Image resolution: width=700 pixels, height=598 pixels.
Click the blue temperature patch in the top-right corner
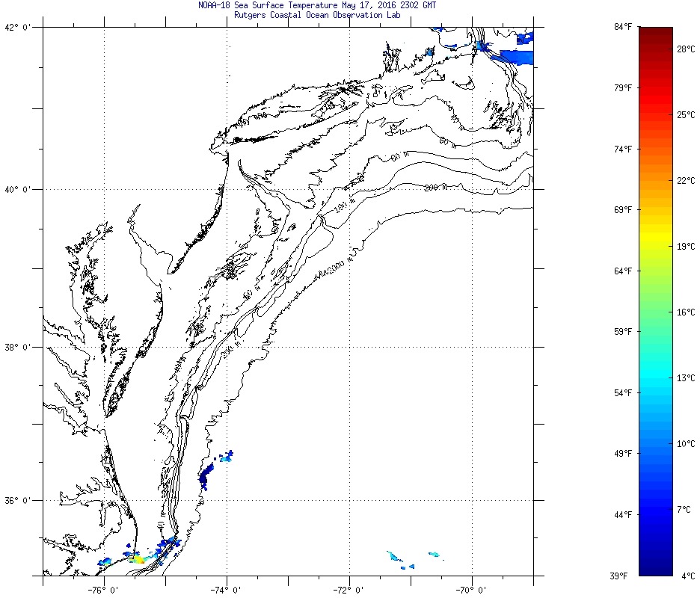click(516, 56)
